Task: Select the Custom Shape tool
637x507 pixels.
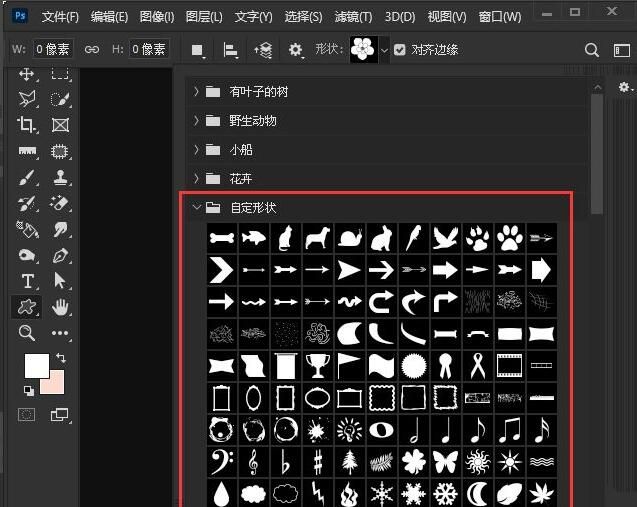Action: [27, 307]
